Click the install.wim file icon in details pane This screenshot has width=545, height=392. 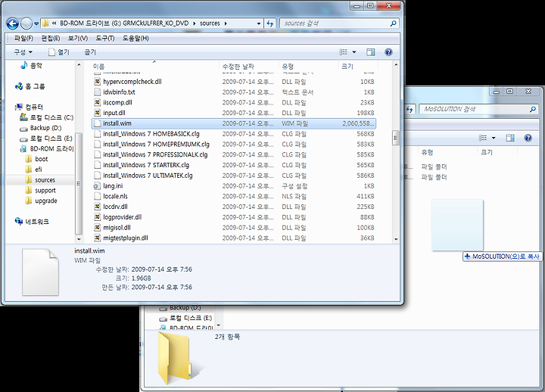point(40,272)
